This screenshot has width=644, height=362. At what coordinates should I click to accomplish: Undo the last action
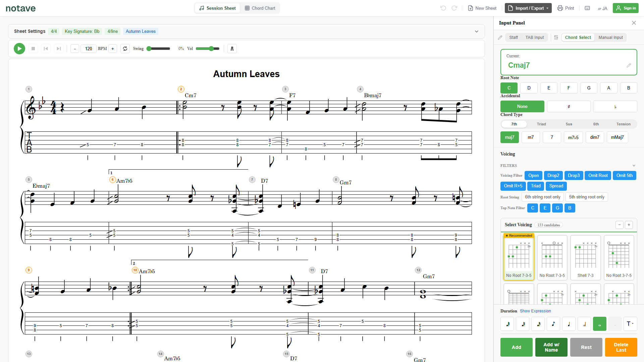(x=443, y=8)
